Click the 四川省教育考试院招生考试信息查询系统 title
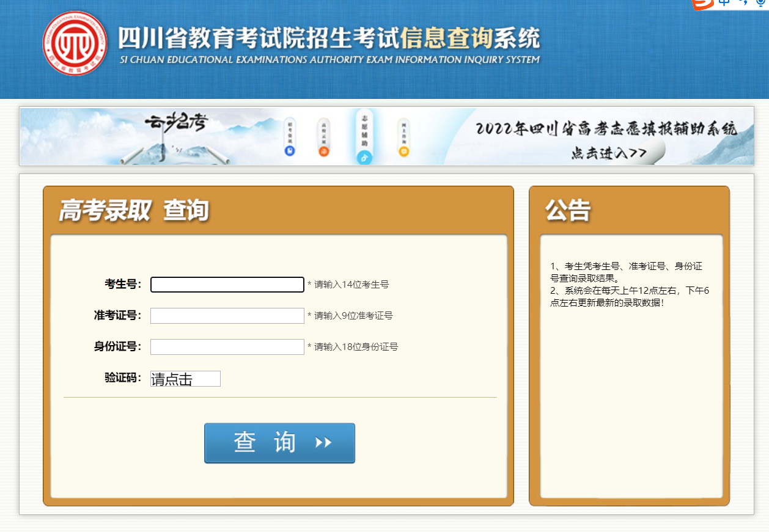769x532 pixels. (329, 38)
